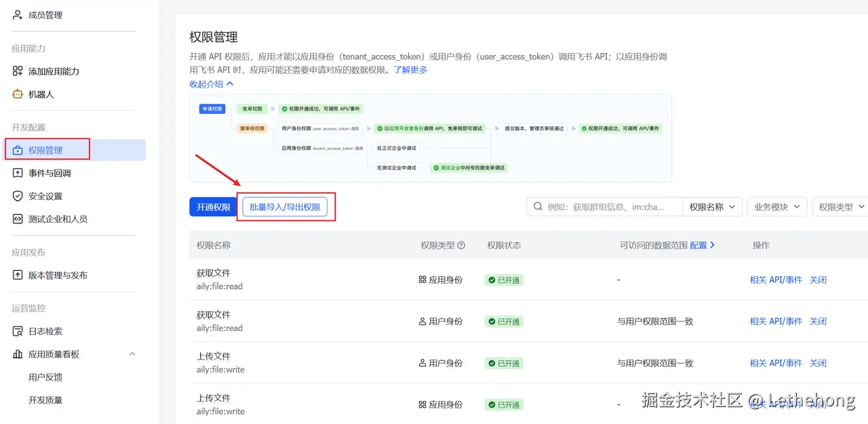
Task: Open the 业务模块 filter dropdown
Action: pos(777,207)
